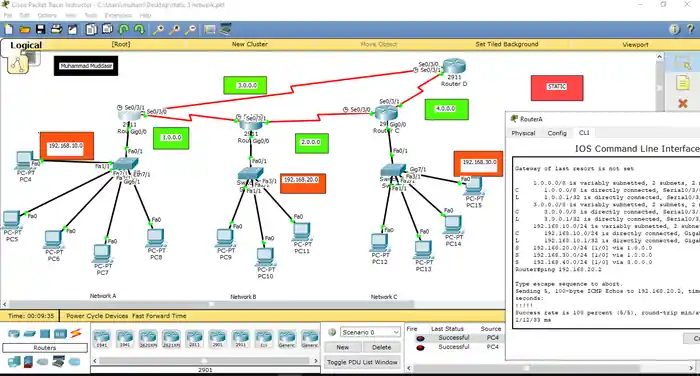Viewport: 700px width, 376px height.
Task: Choose Switches device category icon
Action: (x=29, y=334)
